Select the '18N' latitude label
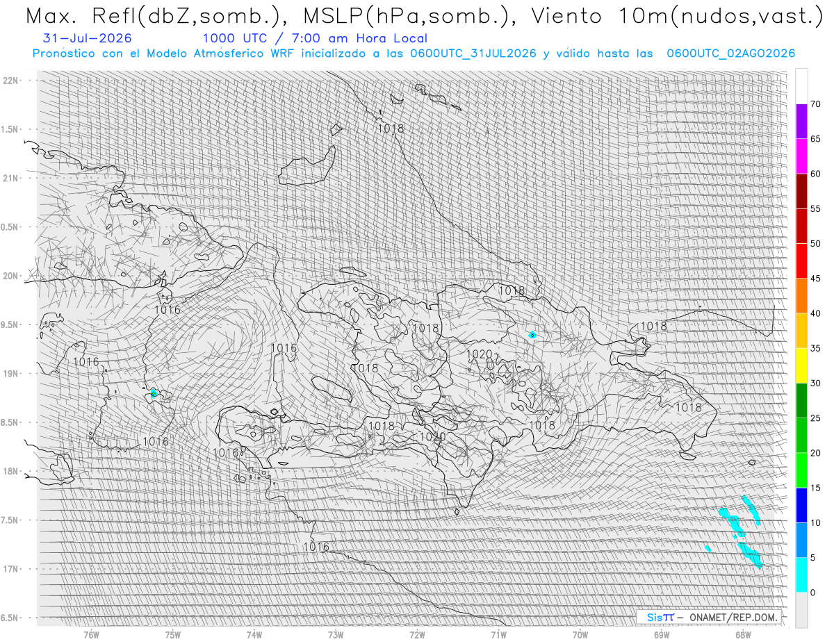Screen dimensions: 834x644 coord(10,471)
